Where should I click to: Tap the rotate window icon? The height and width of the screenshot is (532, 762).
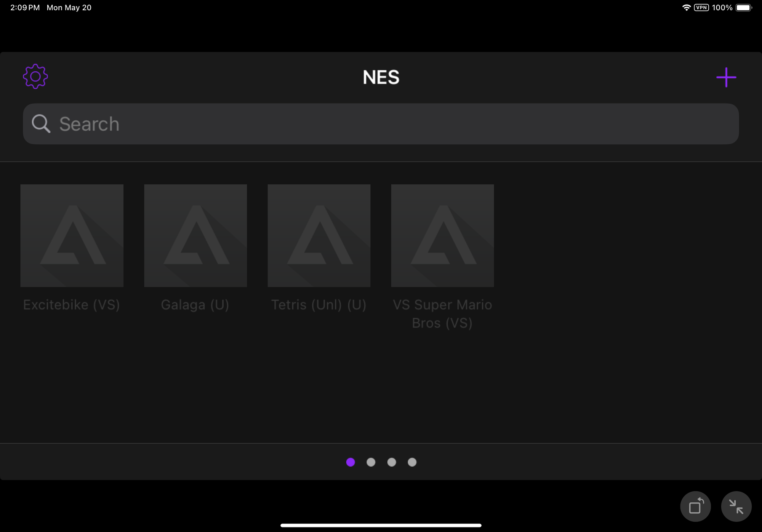point(695,506)
